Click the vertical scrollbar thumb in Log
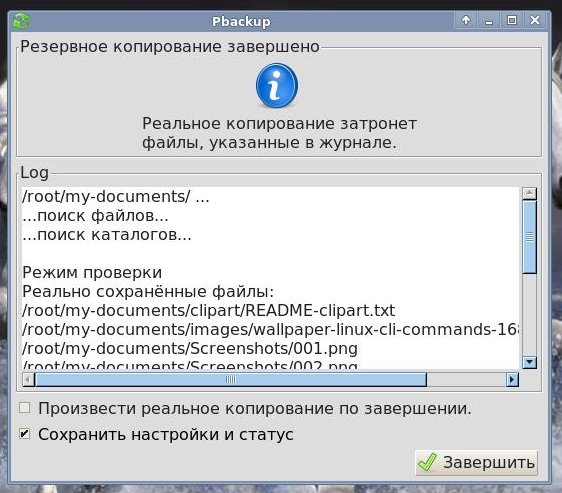Screen dimensions: 562x493 click(x=529, y=237)
